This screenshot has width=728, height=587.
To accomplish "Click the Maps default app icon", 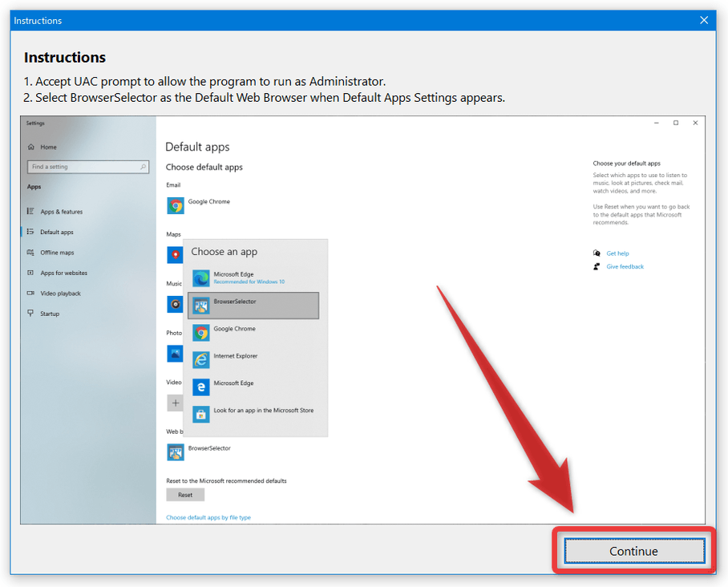I will 175,255.
